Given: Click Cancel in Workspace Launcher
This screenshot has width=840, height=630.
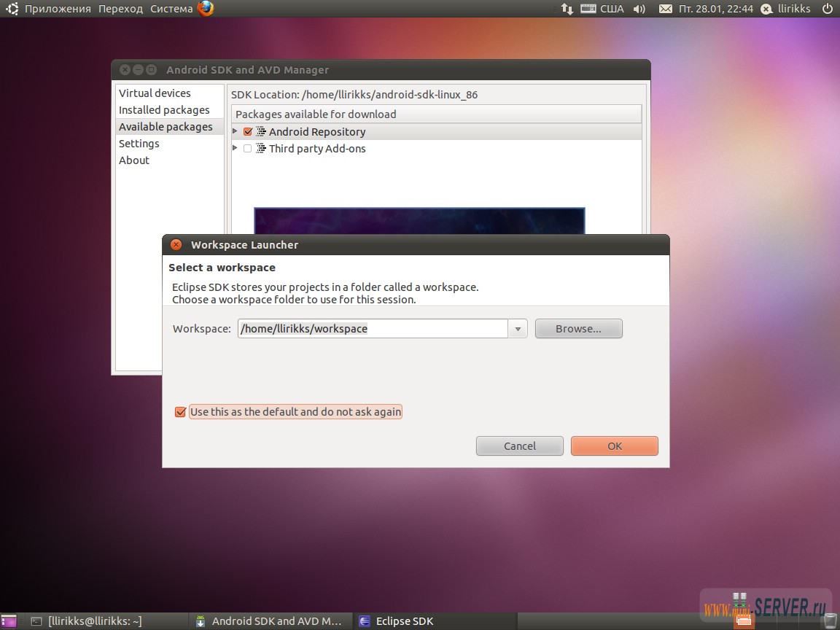Looking at the screenshot, I should (x=520, y=446).
